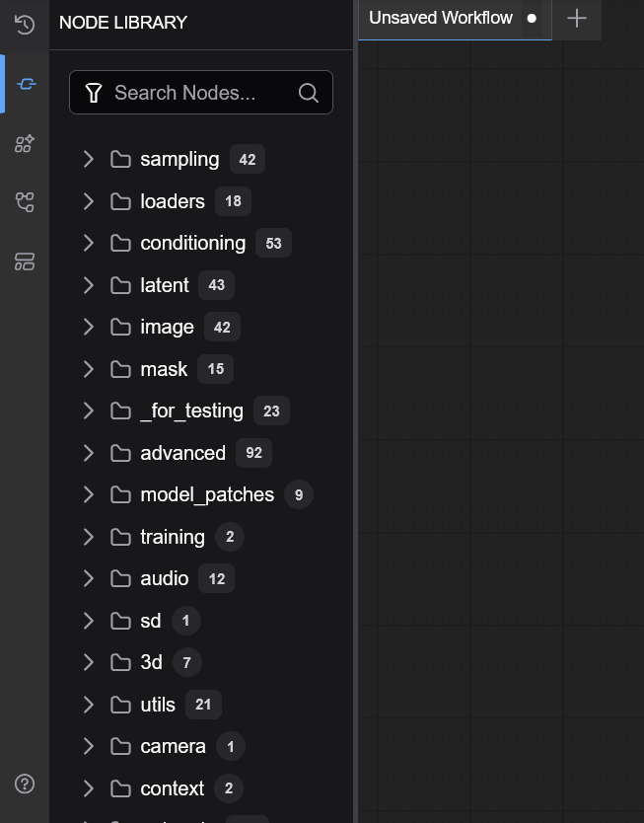Screen dimensions: 644x823
Task: Open the Workflows panel
Action: 24,202
